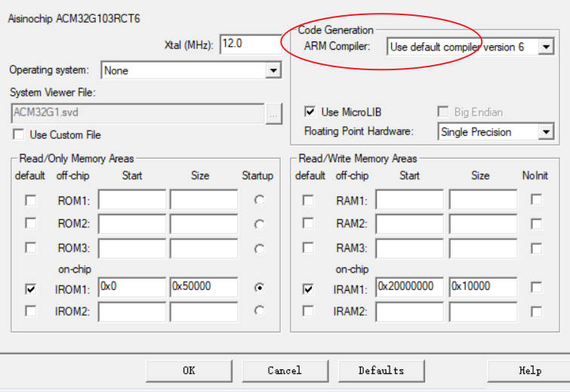570x392 pixels.
Task: Restore settings with the Defaults button
Action: coord(381,371)
